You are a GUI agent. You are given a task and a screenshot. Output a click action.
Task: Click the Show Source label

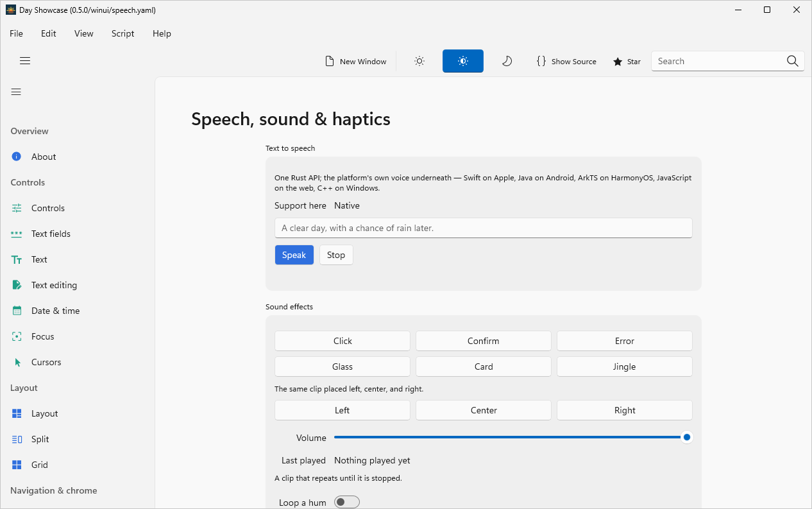pyautogui.click(x=574, y=62)
